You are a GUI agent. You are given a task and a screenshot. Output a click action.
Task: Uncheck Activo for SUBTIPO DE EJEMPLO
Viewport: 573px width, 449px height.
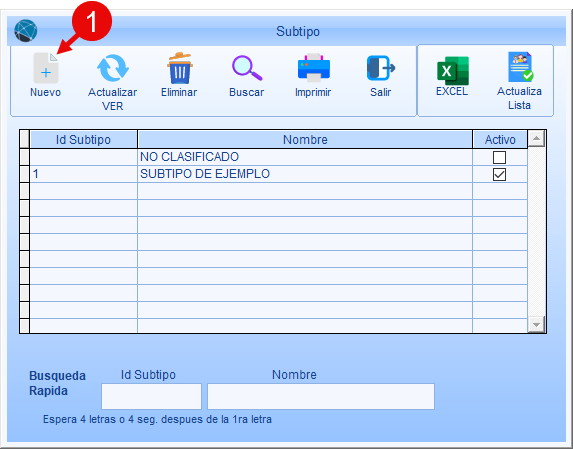pos(499,175)
